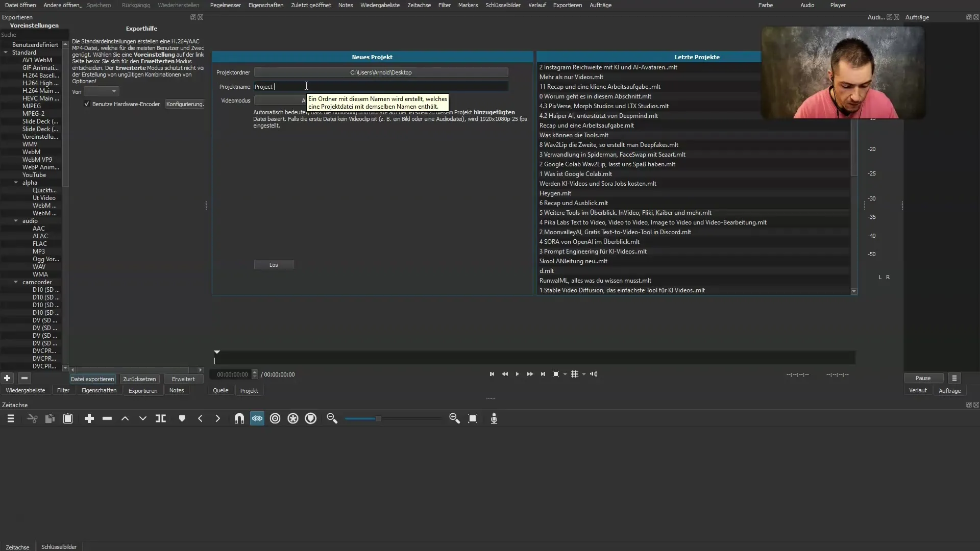980x551 pixels.
Task: Click the zoom in icon on timeline
Action: pyautogui.click(x=455, y=418)
